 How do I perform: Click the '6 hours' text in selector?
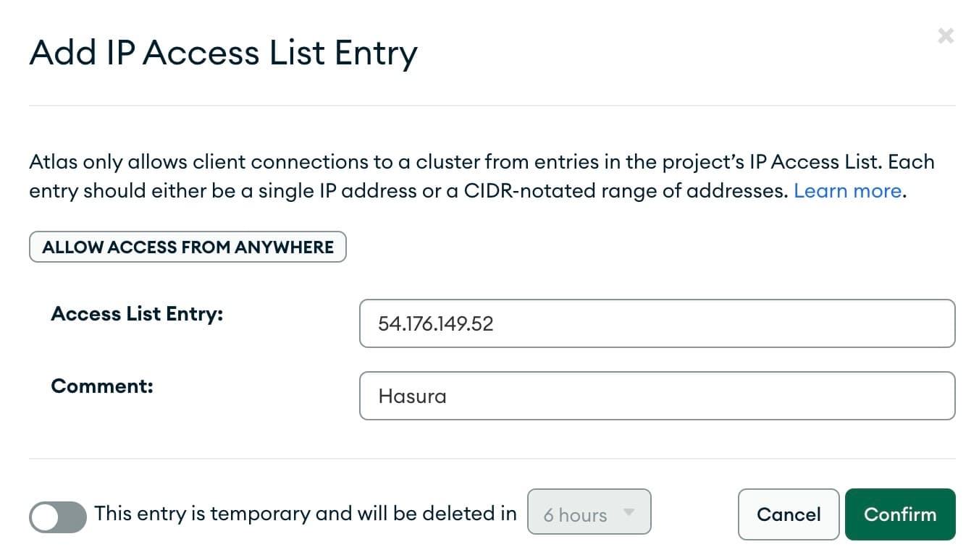[x=575, y=515]
